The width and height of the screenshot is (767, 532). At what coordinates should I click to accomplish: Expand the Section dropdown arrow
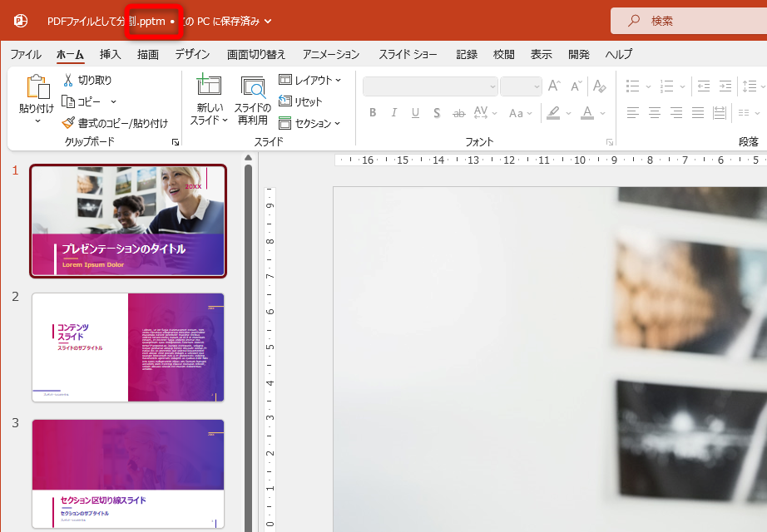[x=338, y=123]
